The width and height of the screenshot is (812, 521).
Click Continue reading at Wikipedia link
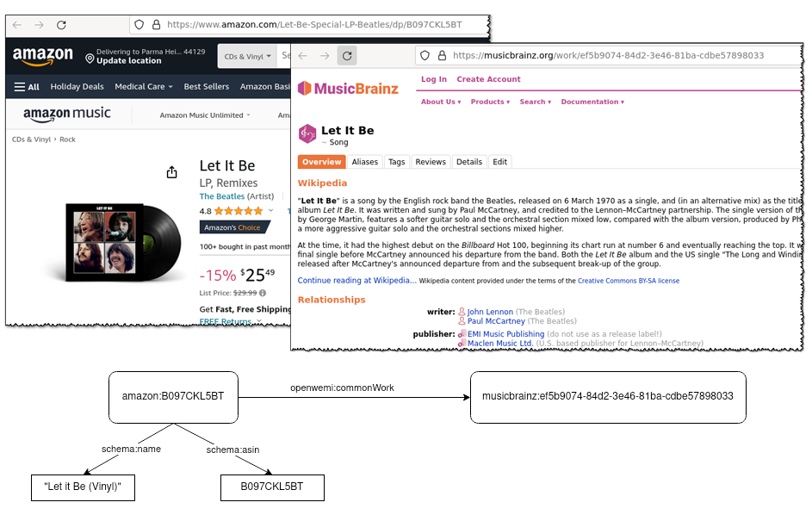coord(356,281)
